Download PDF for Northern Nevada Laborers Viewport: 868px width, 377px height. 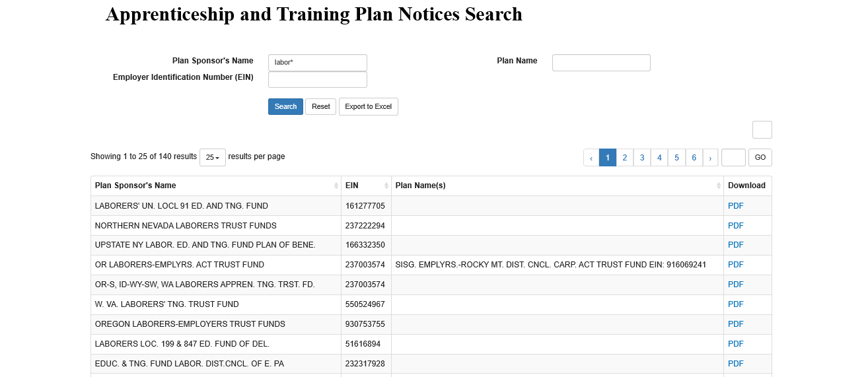click(735, 225)
